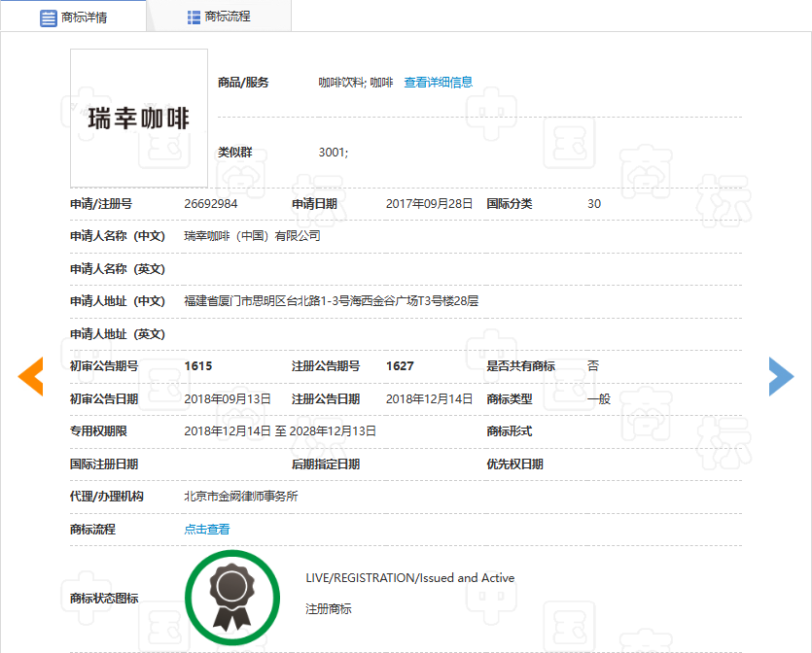Select registration announcement issue number 1627

click(x=400, y=365)
